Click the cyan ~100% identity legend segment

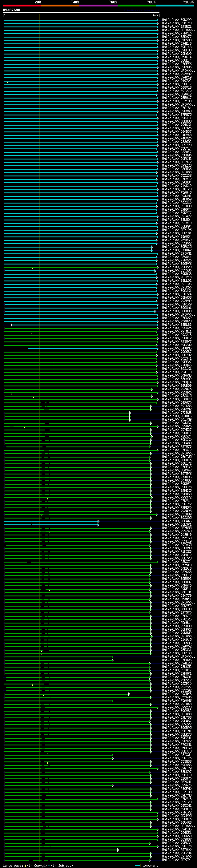point(175,6)
